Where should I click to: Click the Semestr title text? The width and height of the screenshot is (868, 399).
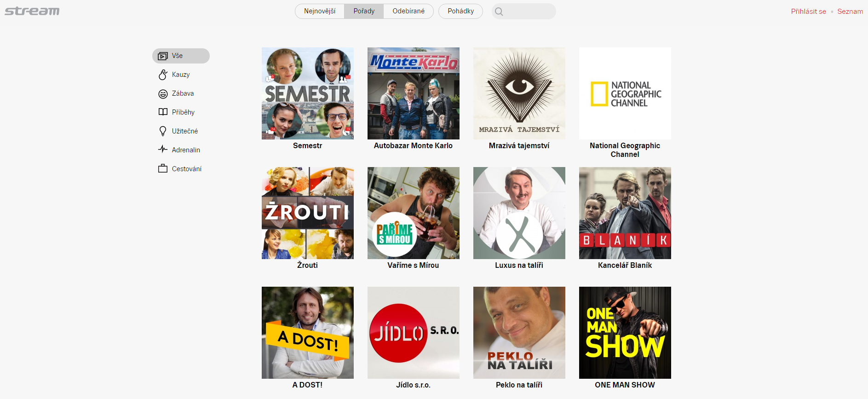(x=308, y=145)
